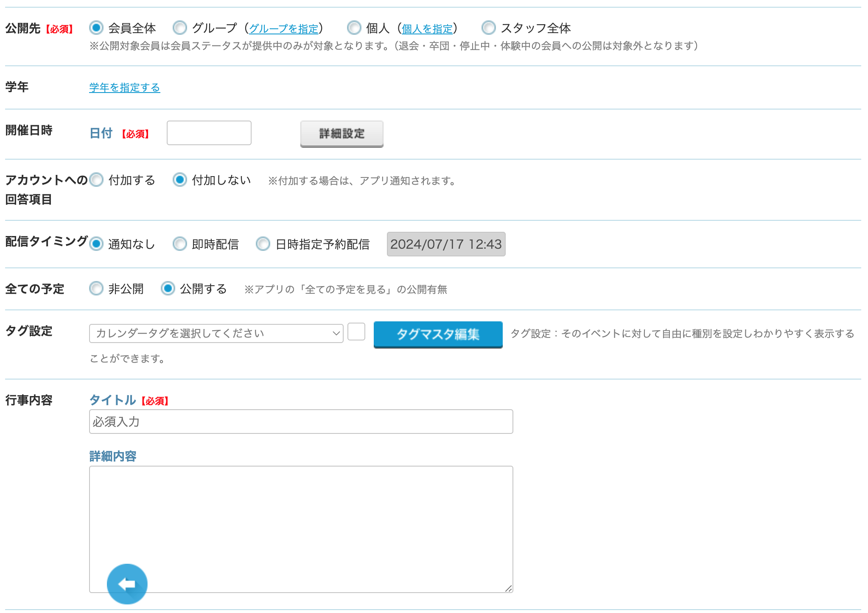The height and width of the screenshot is (613, 868).
Task: Choose 即時配信 delivery timing
Action: coord(180,244)
